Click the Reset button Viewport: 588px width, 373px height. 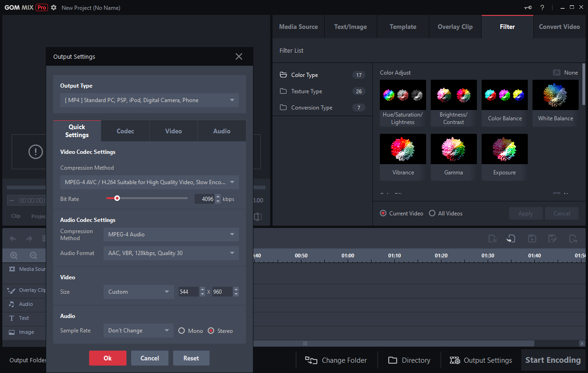(191, 358)
